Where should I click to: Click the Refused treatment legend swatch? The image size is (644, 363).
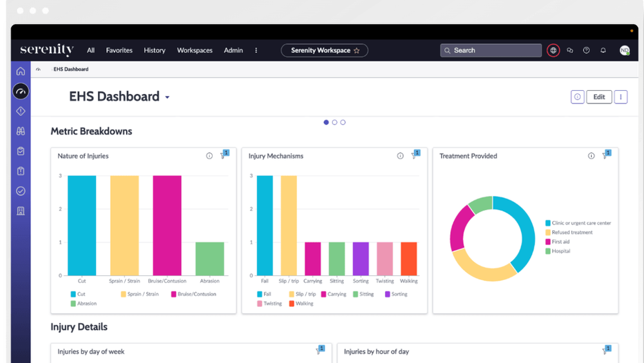(548, 233)
